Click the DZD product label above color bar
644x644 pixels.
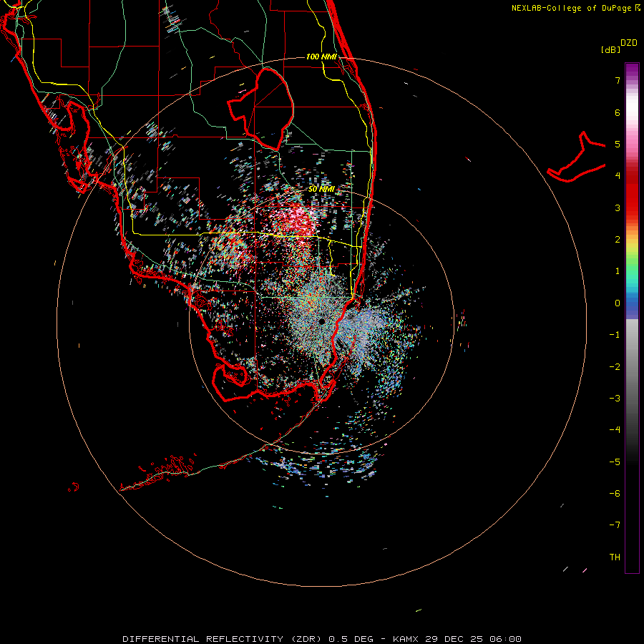629,43
